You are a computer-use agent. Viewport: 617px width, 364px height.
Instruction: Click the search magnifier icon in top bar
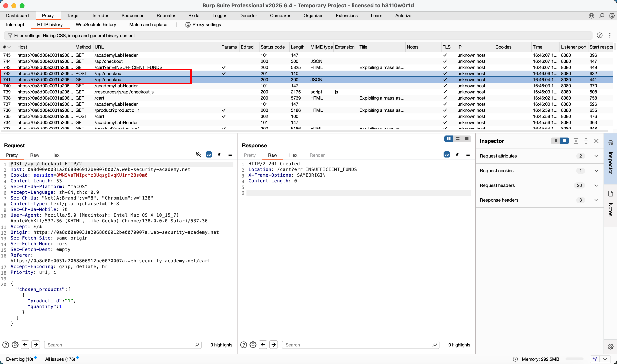601,16
